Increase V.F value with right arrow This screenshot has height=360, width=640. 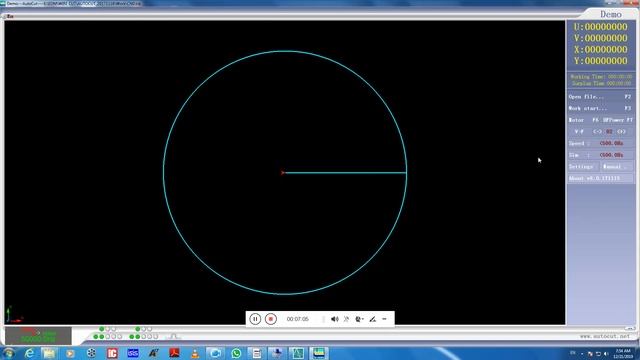click(621, 131)
